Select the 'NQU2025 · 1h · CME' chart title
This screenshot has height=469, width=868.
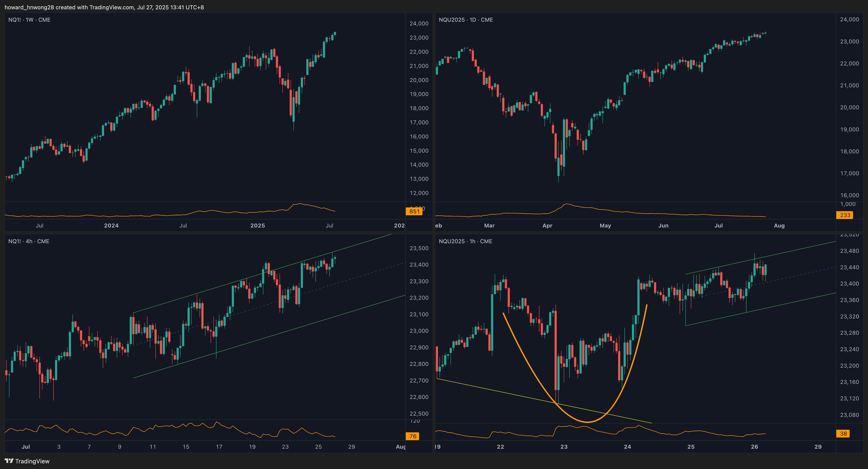pos(465,241)
